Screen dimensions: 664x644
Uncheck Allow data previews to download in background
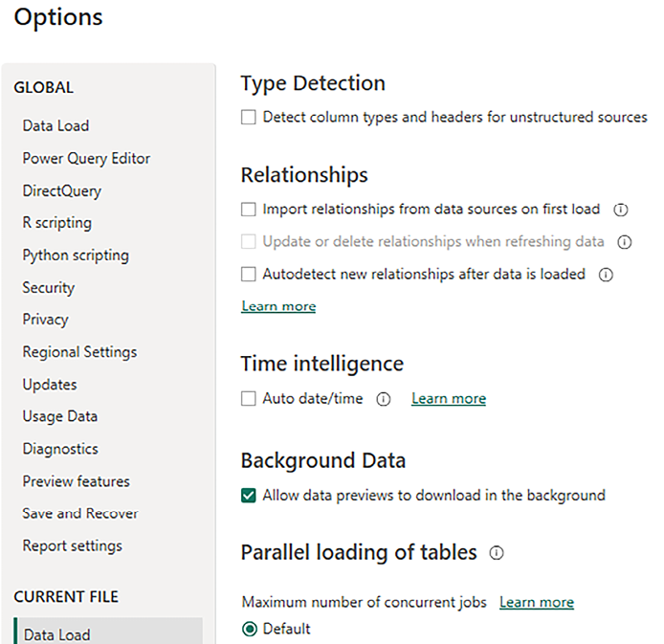point(249,496)
